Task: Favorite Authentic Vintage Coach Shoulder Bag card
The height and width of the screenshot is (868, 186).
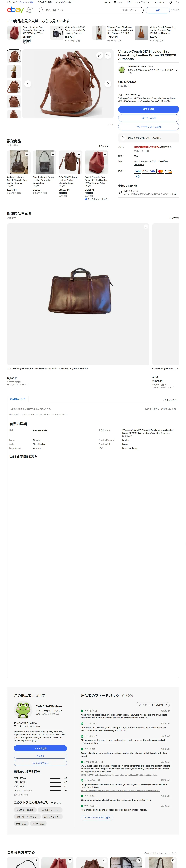Action: coord(27,154)
